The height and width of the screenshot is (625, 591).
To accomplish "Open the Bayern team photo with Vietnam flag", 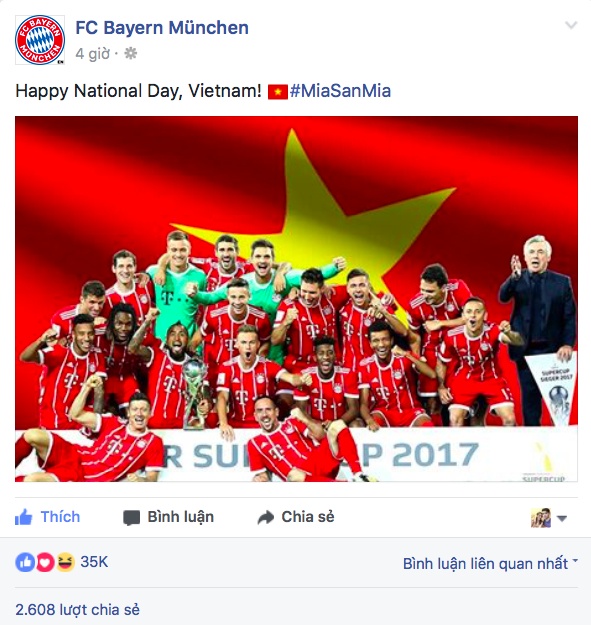I will point(296,299).
